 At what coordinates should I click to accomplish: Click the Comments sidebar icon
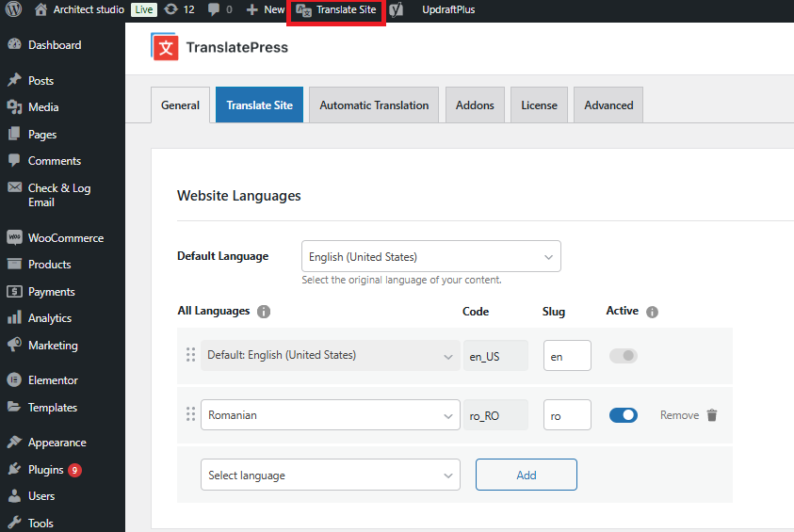click(15, 160)
